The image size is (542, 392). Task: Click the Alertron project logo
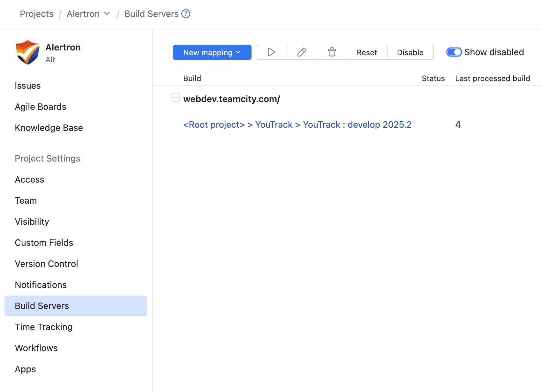[x=27, y=52]
